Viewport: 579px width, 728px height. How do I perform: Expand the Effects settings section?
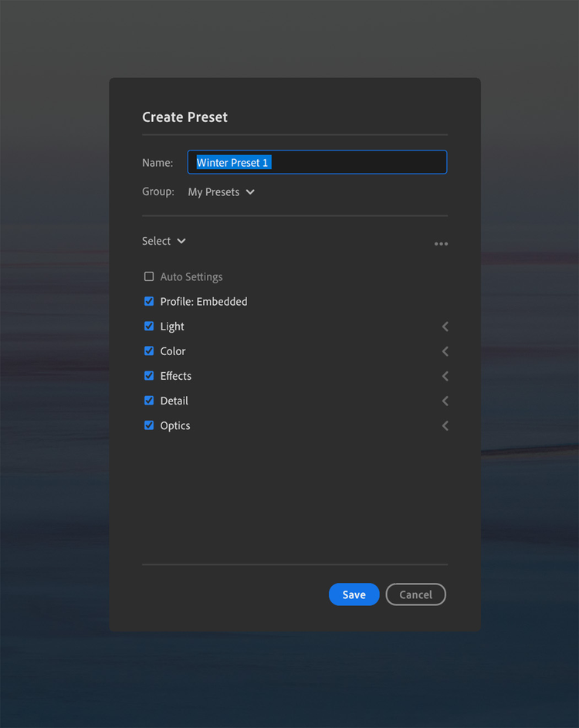(x=445, y=376)
